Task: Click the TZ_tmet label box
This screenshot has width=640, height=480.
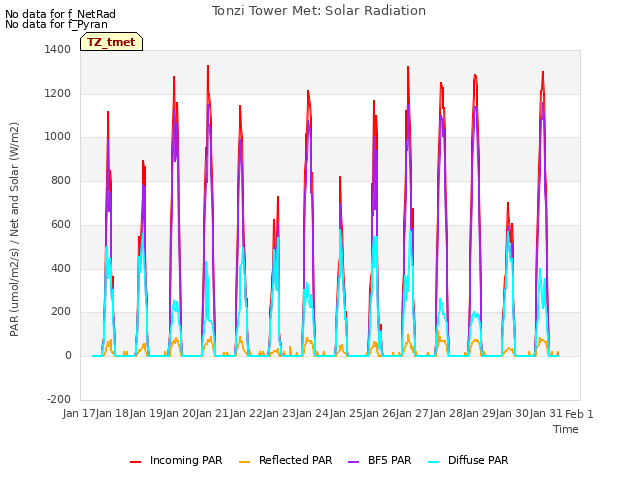Action: coord(111,42)
